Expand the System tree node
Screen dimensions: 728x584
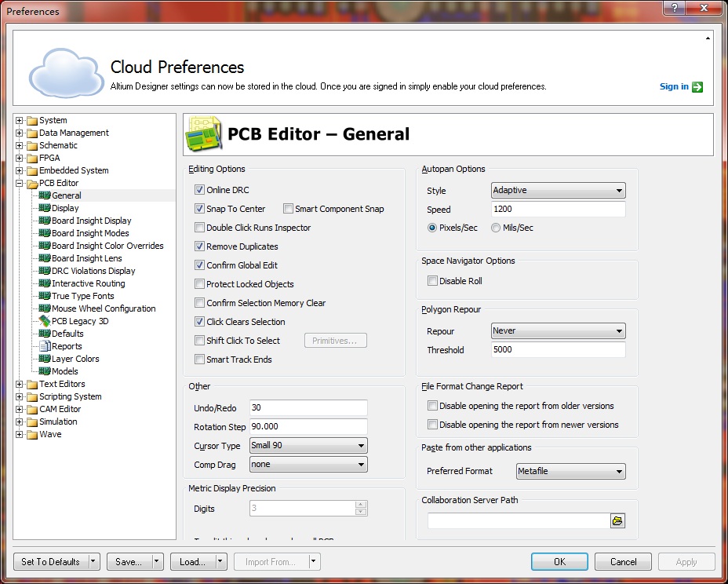[x=19, y=121]
